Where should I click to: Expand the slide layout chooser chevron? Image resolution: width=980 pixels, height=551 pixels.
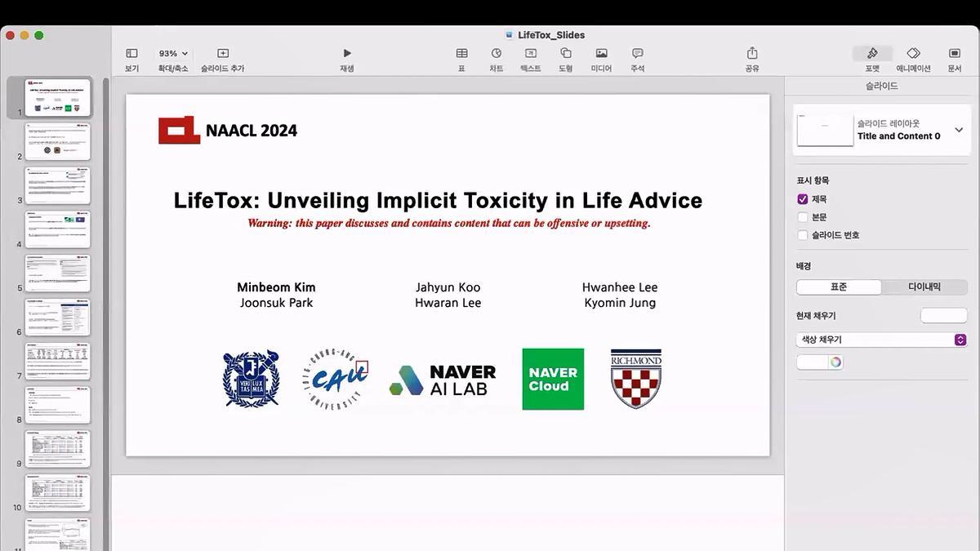[959, 130]
